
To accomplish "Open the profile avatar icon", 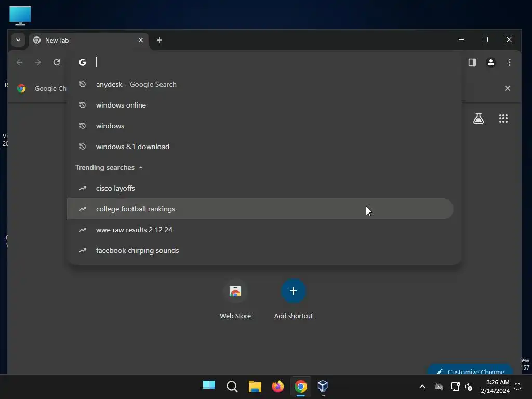I will click(x=491, y=62).
